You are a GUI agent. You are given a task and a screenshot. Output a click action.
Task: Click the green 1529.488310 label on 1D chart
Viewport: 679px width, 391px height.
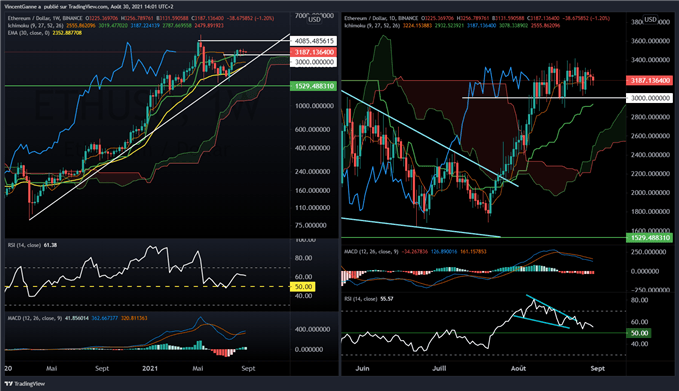[650, 238]
